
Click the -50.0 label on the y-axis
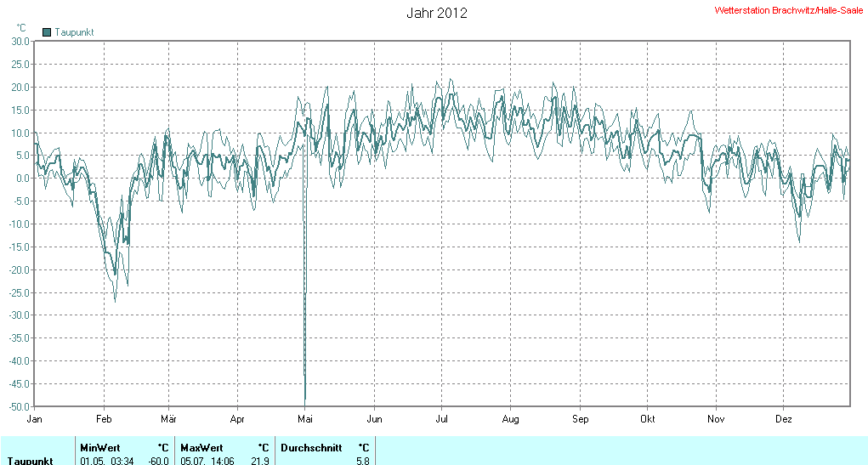[18, 406]
